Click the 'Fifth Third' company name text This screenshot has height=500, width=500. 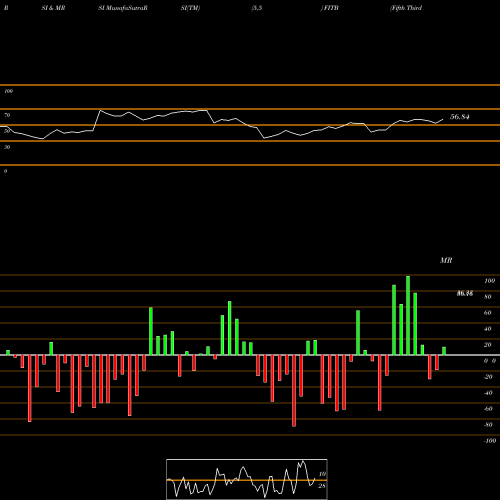[x=406, y=8]
